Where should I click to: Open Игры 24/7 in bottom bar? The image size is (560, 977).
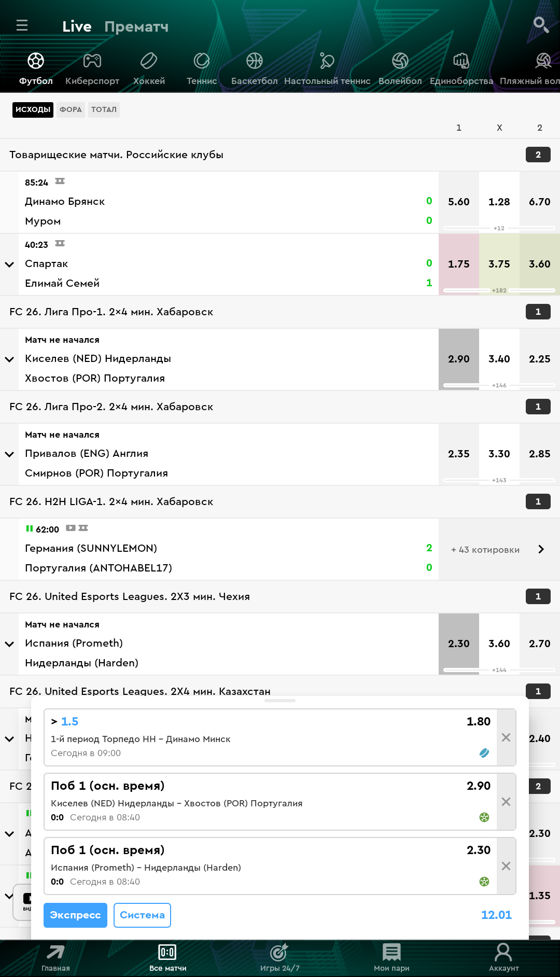pyautogui.click(x=279, y=957)
